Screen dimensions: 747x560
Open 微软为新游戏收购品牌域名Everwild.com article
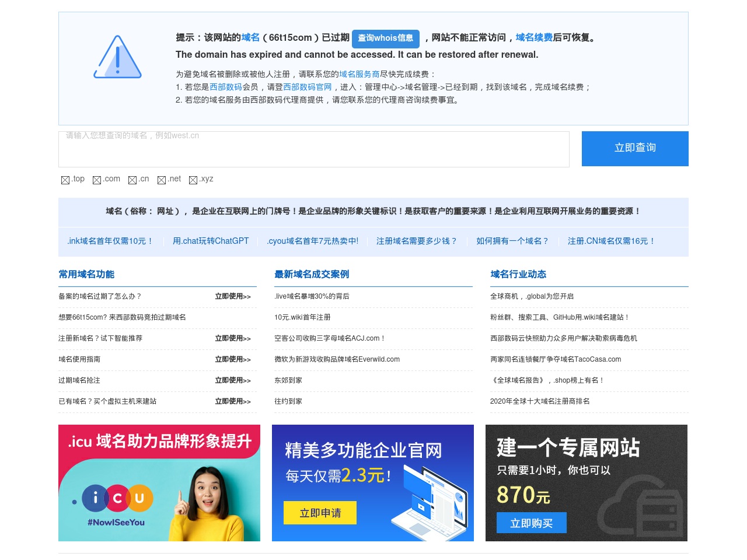click(337, 359)
